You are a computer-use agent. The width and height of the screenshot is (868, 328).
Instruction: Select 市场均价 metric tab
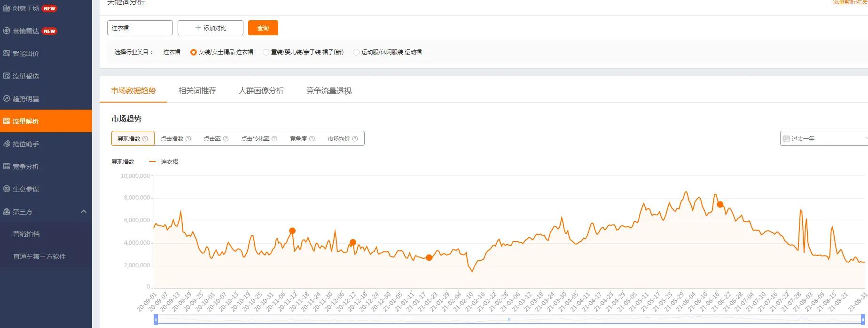[x=343, y=138]
